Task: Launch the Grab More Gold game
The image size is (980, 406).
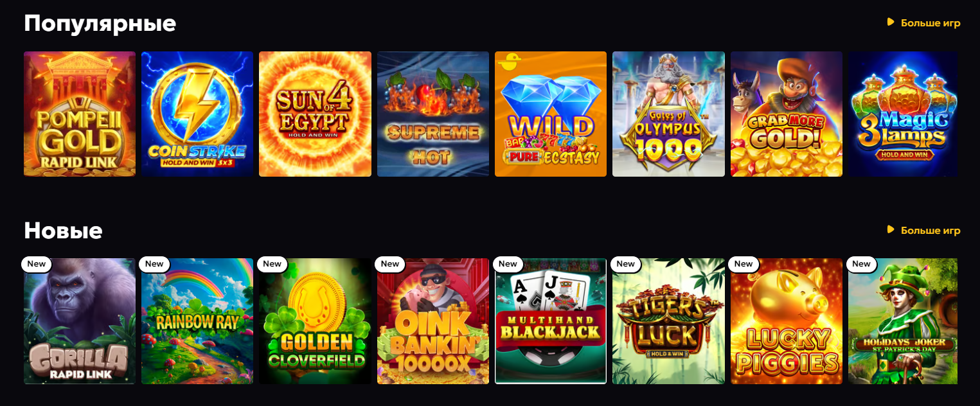Action: (x=787, y=114)
